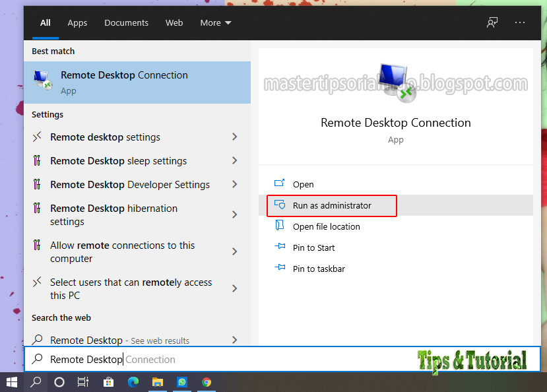Click the Open file location icon
This screenshot has height=392, width=547.
coord(279,225)
